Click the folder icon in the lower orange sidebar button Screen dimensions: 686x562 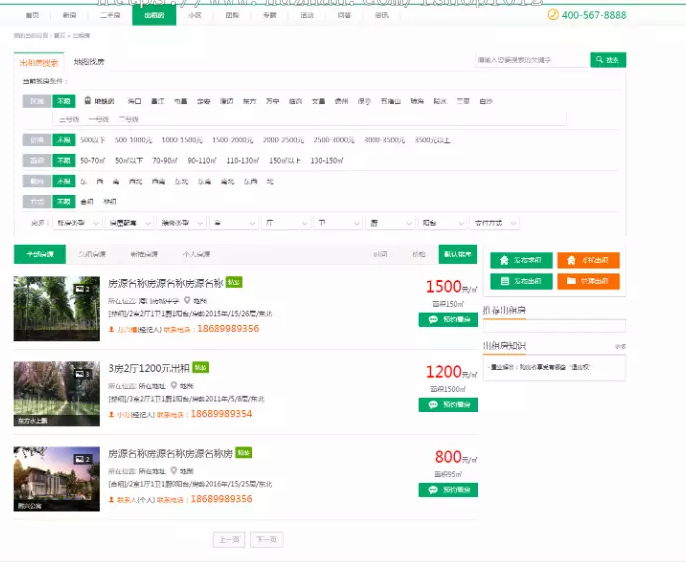(x=571, y=281)
